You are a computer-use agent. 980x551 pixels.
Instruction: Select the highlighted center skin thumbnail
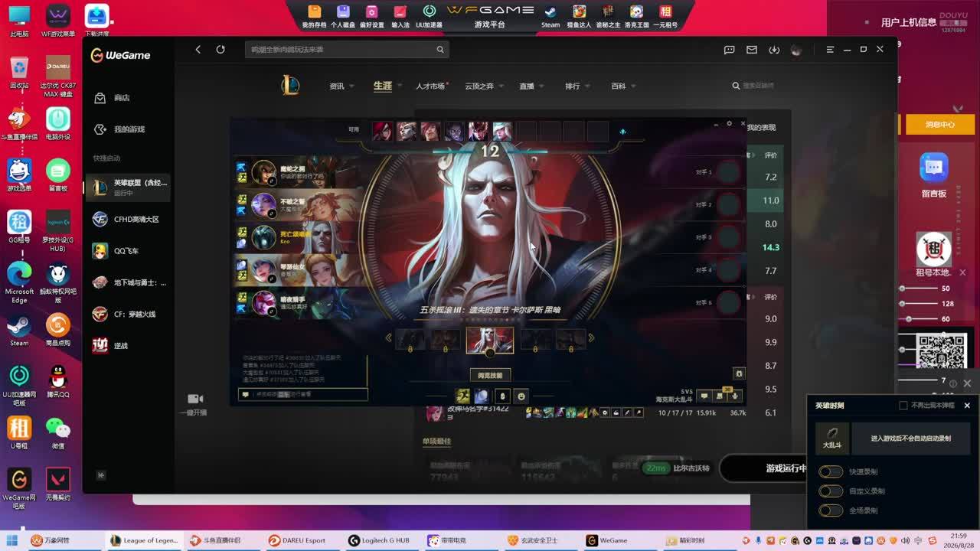[x=490, y=341]
